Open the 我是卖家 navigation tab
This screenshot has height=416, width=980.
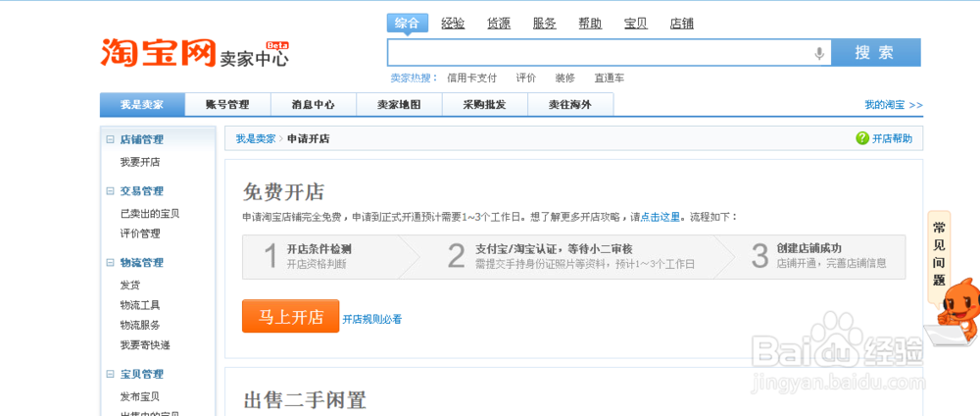(142, 104)
